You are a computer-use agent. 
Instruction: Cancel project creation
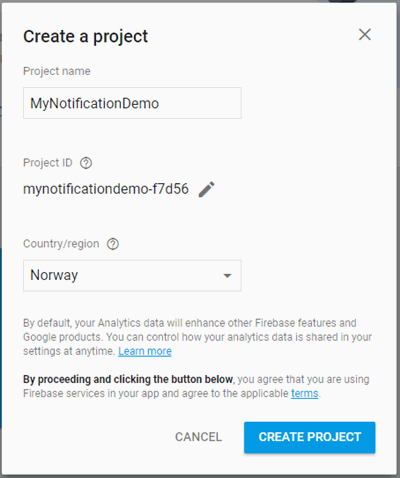pos(198,437)
